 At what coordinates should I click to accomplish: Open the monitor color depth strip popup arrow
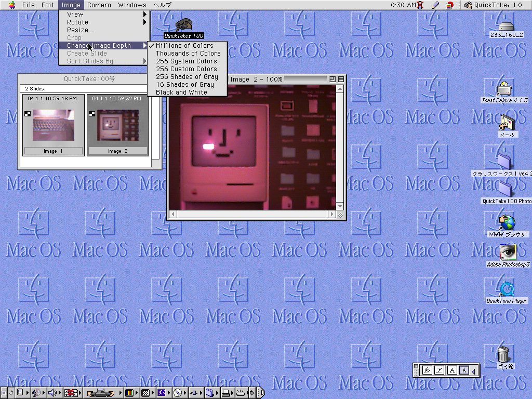pyautogui.click(x=137, y=393)
